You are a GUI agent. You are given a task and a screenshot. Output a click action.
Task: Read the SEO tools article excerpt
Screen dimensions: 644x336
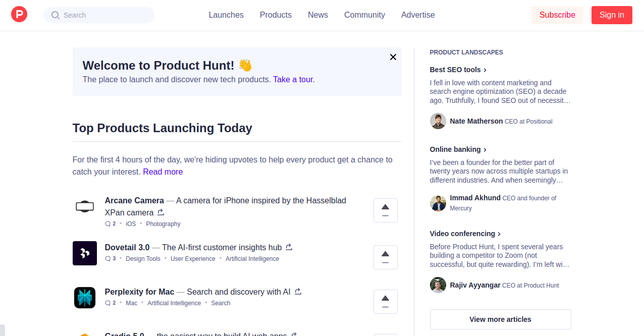(x=500, y=92)
